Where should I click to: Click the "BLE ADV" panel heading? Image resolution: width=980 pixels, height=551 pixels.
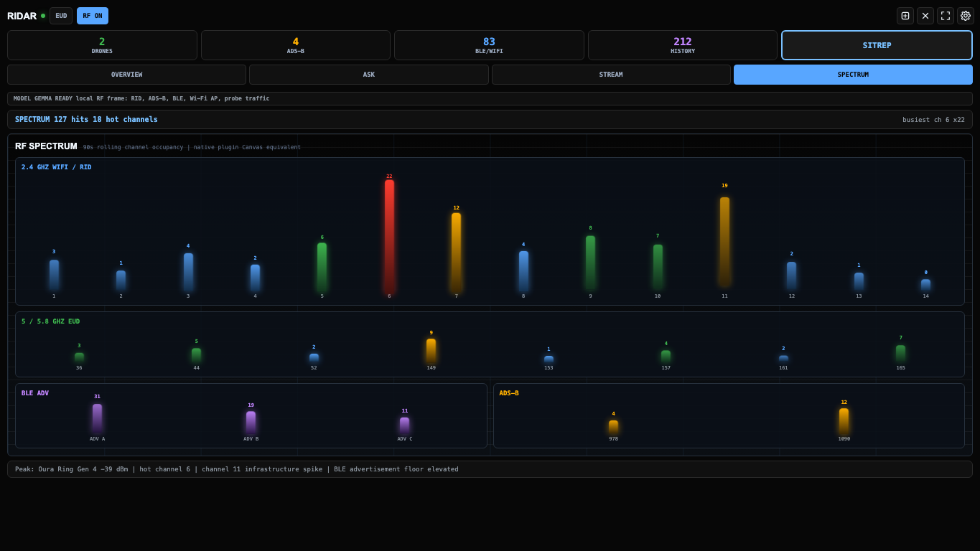tap(35, 393)
